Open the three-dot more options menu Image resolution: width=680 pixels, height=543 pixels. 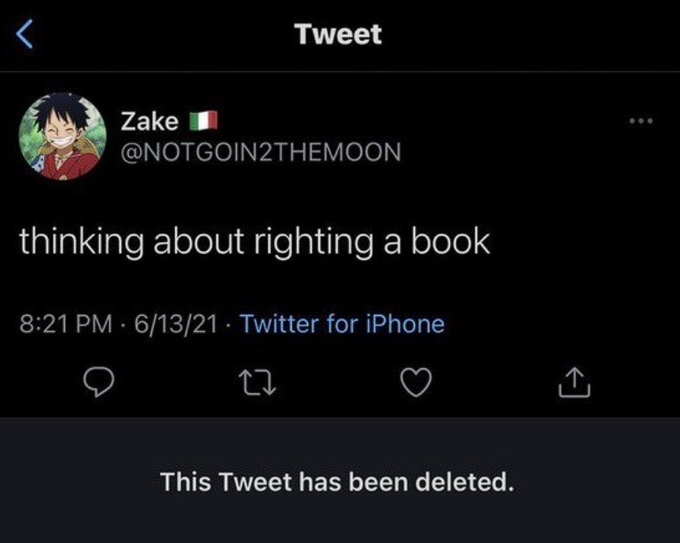point(640,123)
